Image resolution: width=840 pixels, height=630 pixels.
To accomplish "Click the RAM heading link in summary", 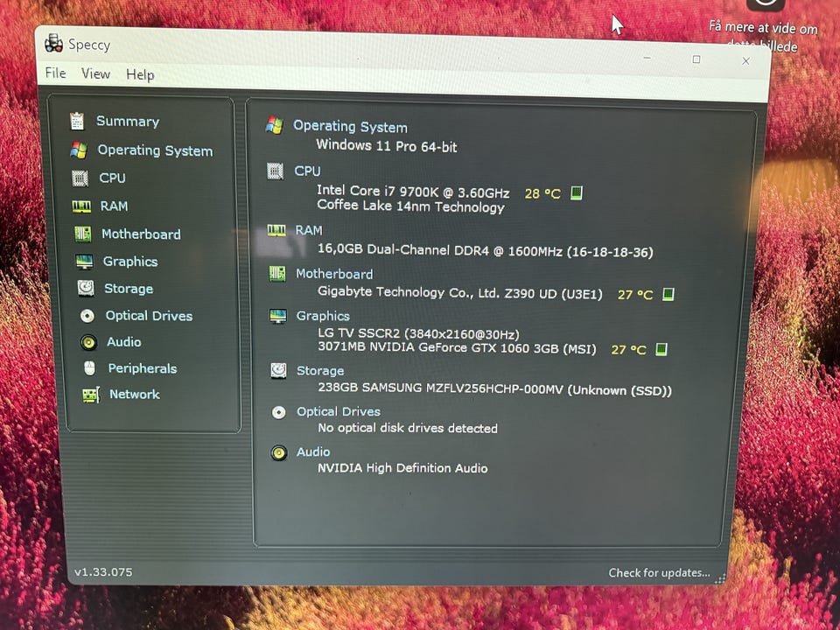I will [x=309, y=230].
